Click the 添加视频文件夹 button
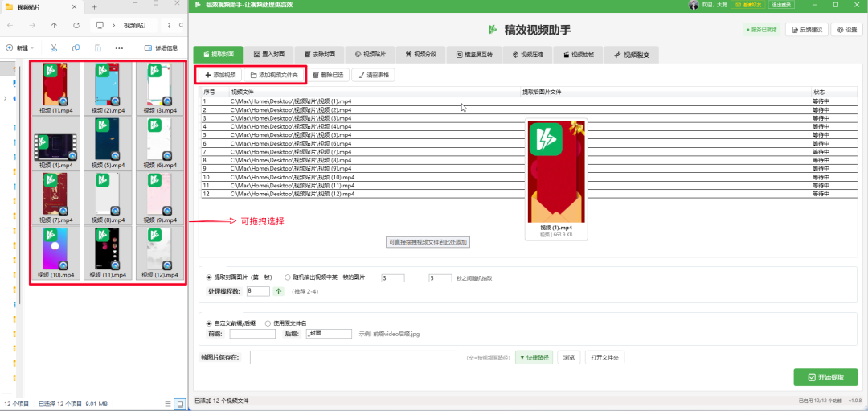This screenshot has width=868, height=411. [x=274, y=75]
